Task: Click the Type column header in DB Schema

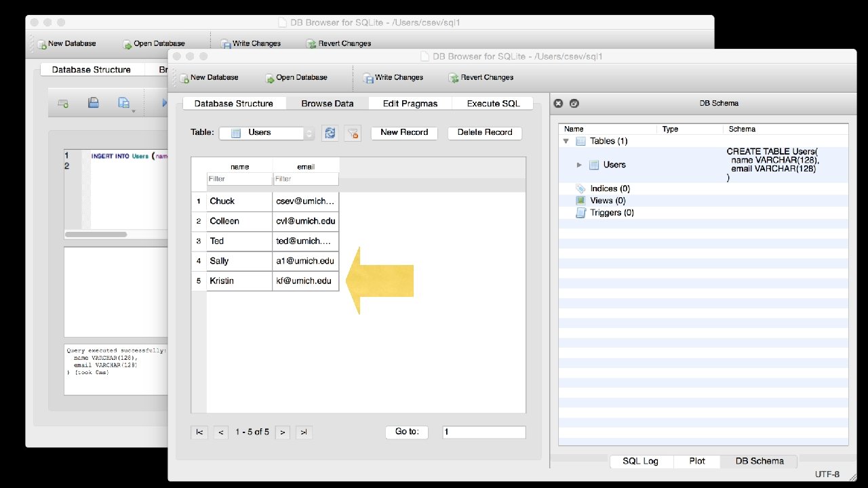Action: pos(690,129)
